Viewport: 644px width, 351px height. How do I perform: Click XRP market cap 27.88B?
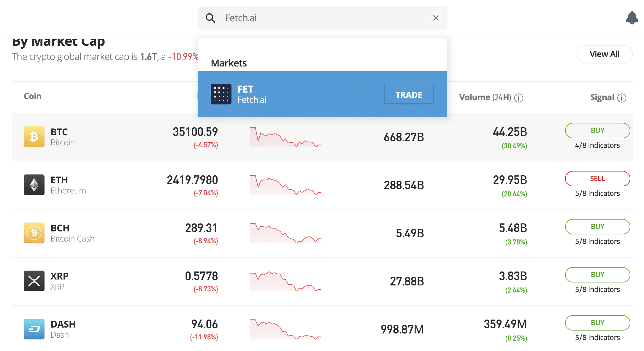pyautogui.click(x=407, y=282)
